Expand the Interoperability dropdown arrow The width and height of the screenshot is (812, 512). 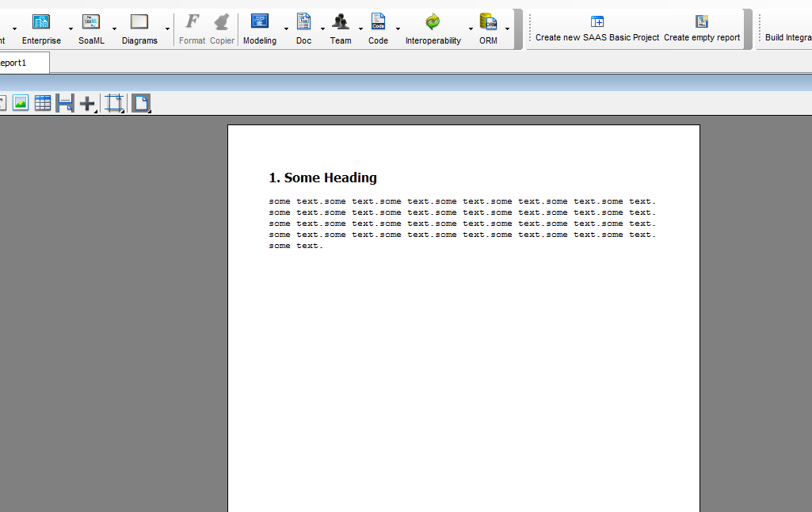pyautogui.click(x=471, y=29)
